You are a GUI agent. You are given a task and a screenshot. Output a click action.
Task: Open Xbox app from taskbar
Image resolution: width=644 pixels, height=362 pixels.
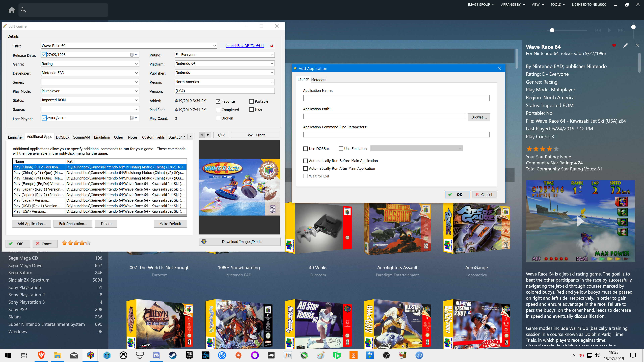[123, 355]
